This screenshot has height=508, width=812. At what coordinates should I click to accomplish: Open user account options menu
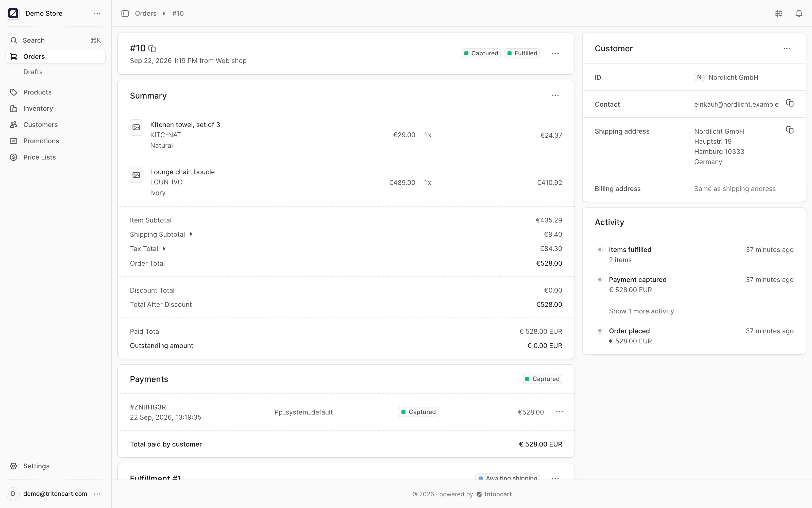(97, 494)
